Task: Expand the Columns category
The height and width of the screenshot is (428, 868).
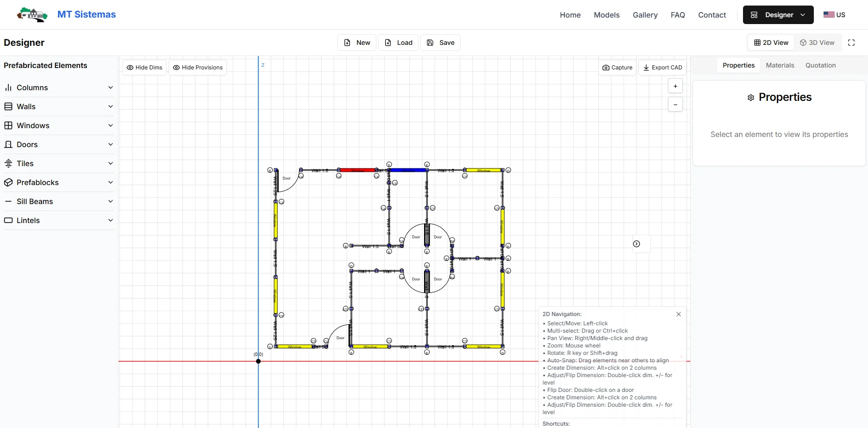Action: (59, 87)
